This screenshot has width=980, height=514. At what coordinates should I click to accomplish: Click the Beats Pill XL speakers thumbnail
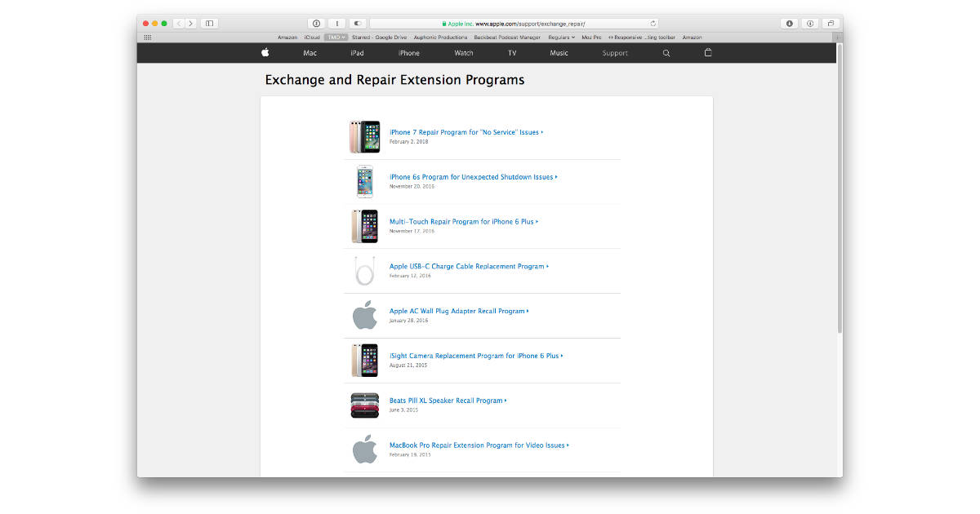(365, 405)
